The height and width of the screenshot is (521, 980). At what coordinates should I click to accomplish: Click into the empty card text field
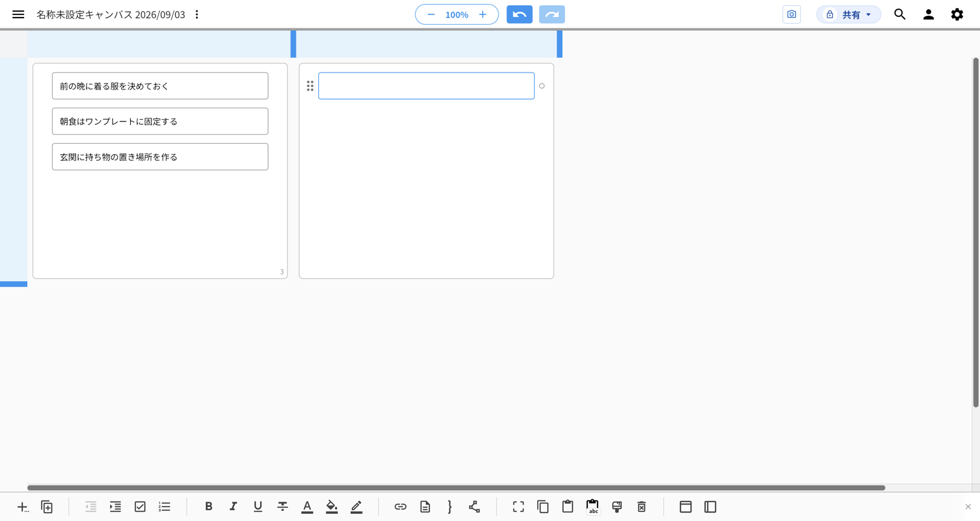tap(426, 86)
